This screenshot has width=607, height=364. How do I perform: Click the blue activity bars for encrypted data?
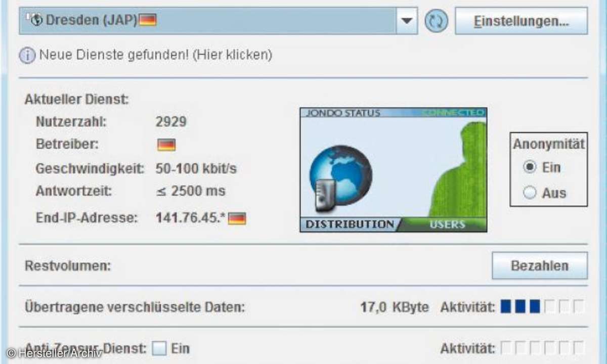[x=521, y=306]
